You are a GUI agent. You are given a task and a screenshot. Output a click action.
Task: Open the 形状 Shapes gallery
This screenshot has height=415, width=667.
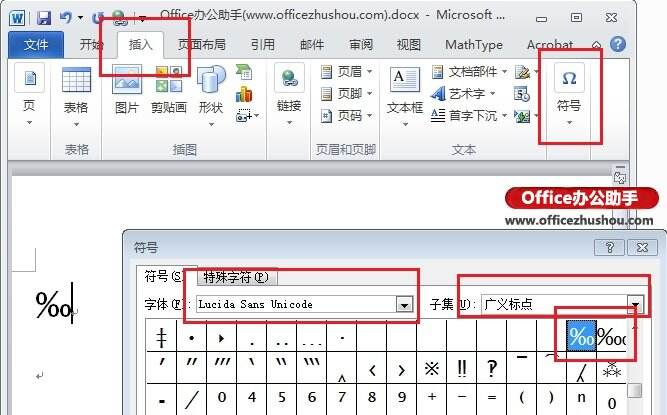(x=211, y=96)
